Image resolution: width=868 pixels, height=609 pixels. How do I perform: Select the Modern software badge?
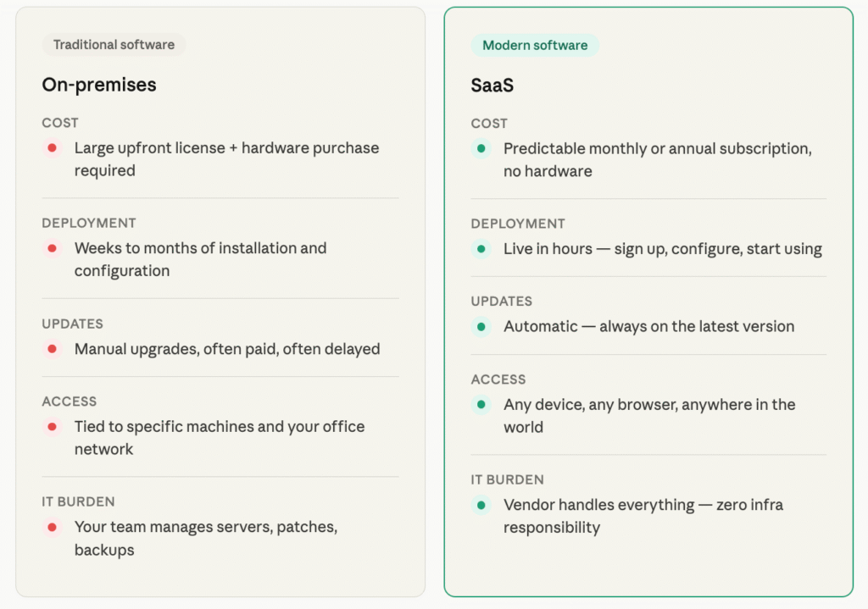(535, 46)
